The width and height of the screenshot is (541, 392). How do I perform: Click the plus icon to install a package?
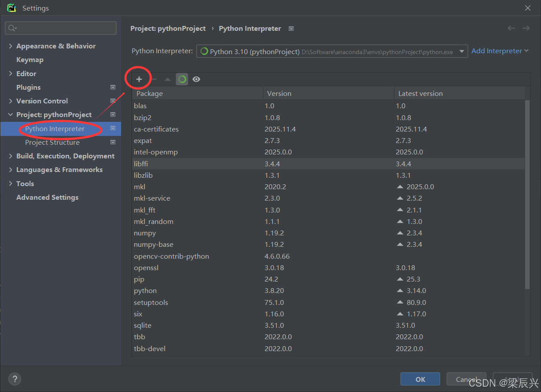pos(139,79)
